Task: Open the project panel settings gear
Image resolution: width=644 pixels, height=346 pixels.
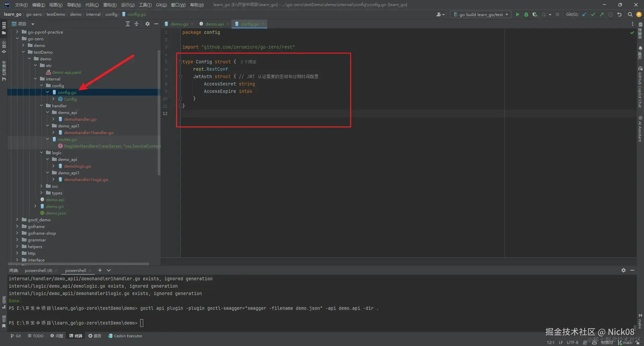Action: 147,24
